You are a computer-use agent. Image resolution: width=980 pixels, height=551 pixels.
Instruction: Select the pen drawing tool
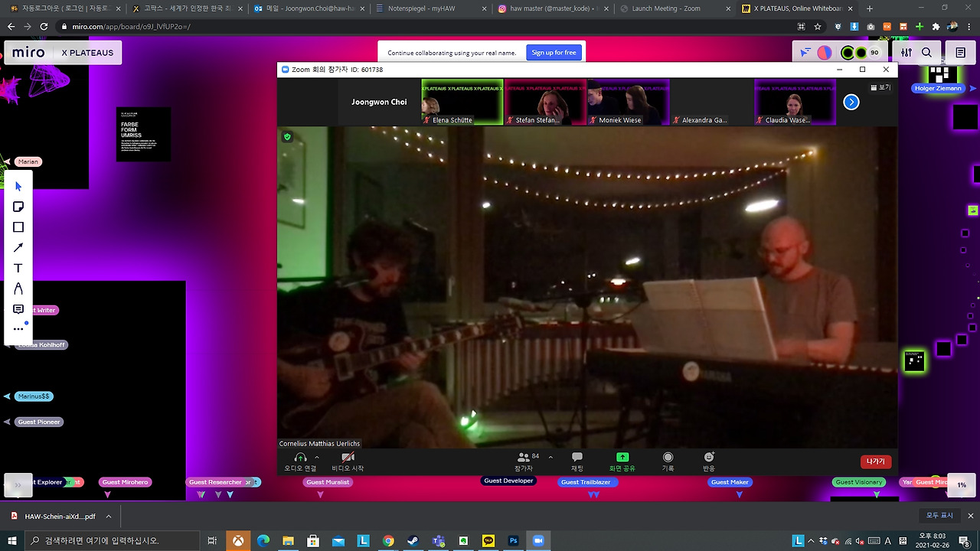[18, 289]
